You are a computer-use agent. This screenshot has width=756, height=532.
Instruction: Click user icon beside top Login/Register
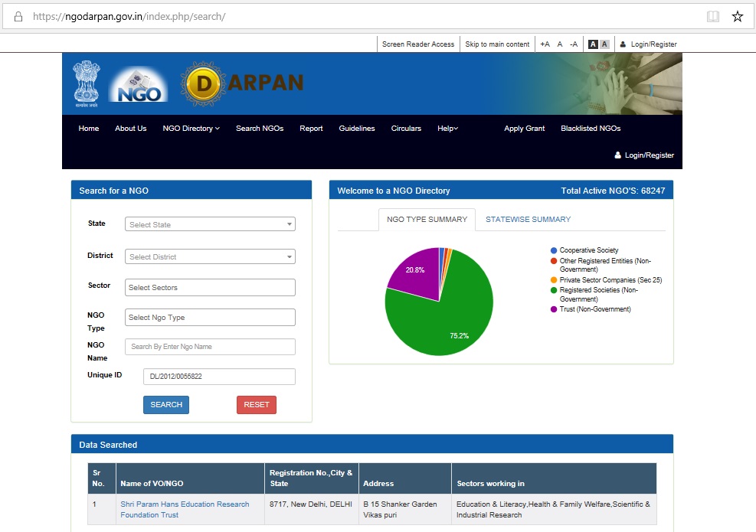point(623,44)
